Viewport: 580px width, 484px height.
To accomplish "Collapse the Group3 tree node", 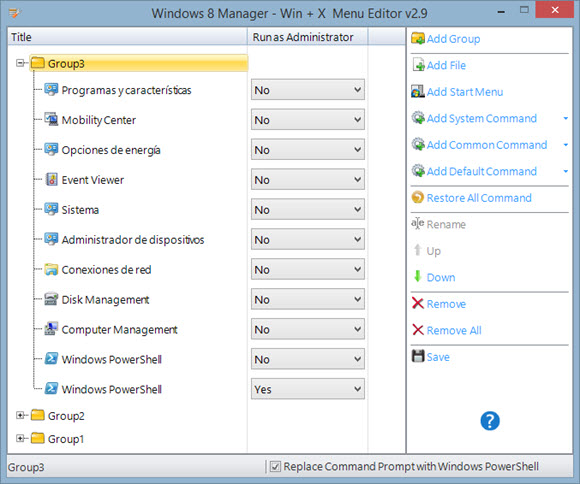I will (x=20, y=63).
